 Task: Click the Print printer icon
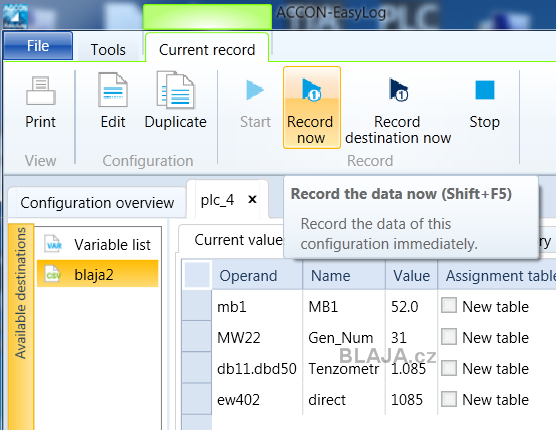41,91
